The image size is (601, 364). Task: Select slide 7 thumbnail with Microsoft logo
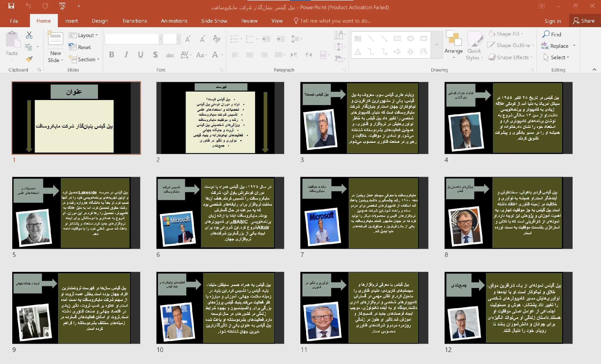coord(364,213)
